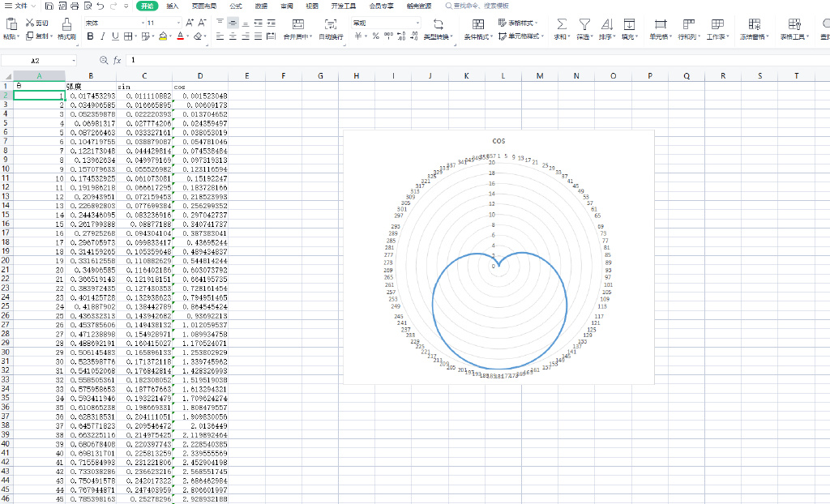Click the 复制 Copy button
Viewport: 830px width, 504px height.
click(39, 36)
